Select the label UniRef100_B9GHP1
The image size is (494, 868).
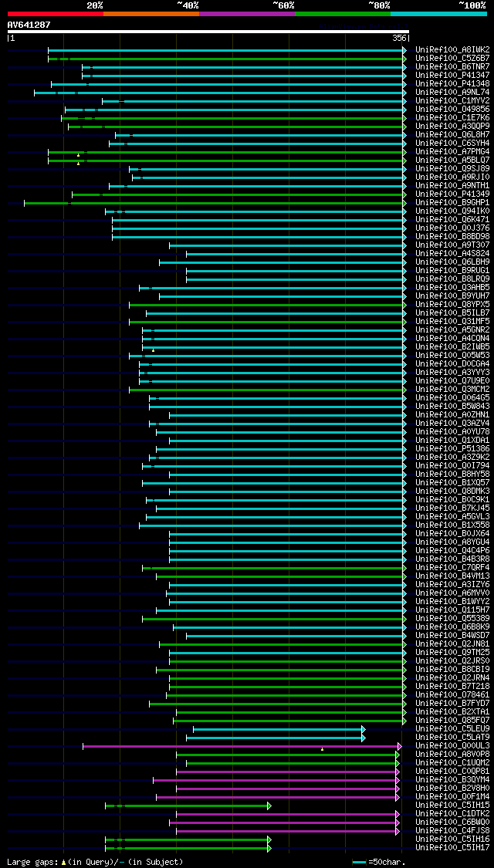[x=452, y=203]
